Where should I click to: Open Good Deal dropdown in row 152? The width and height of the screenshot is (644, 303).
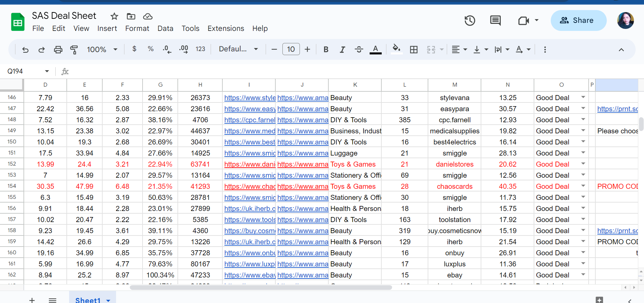(583, 164)
